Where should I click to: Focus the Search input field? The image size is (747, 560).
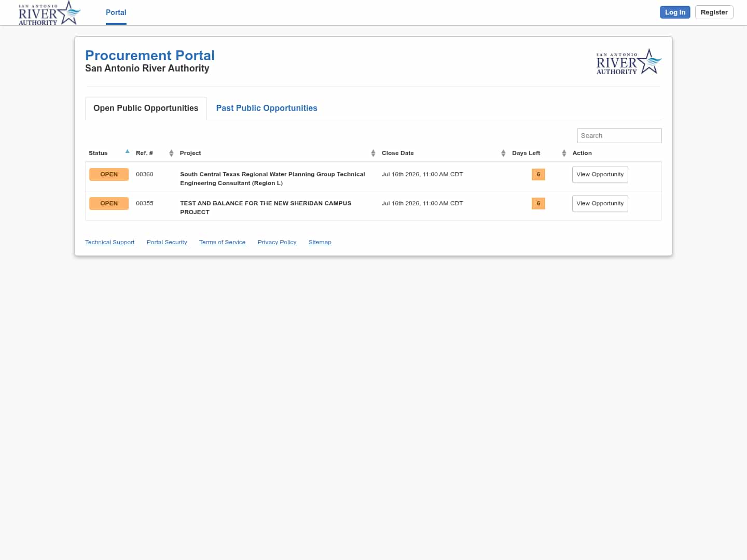click(x=619, y=135)
